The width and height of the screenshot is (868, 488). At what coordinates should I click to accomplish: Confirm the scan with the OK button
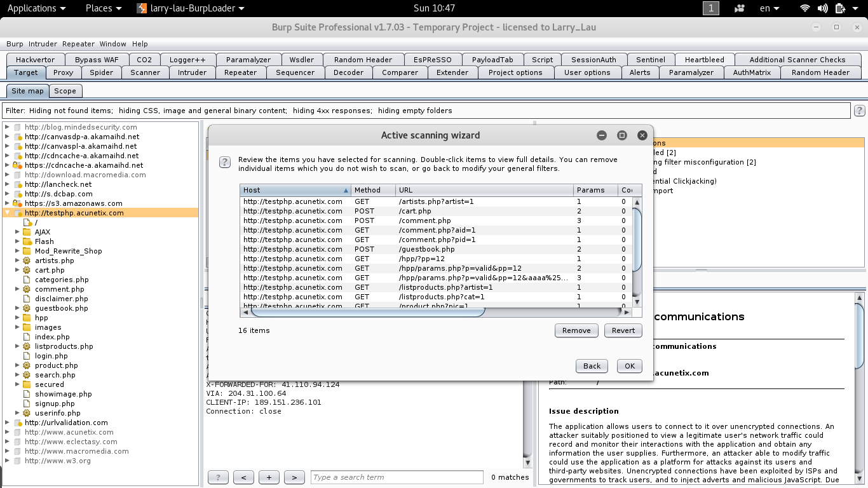click(630, 366)
